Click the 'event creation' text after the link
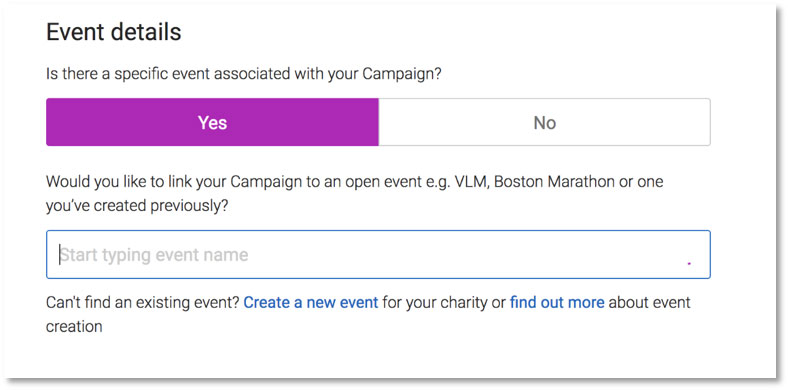The image size is (788, 390). click(369, 315)
